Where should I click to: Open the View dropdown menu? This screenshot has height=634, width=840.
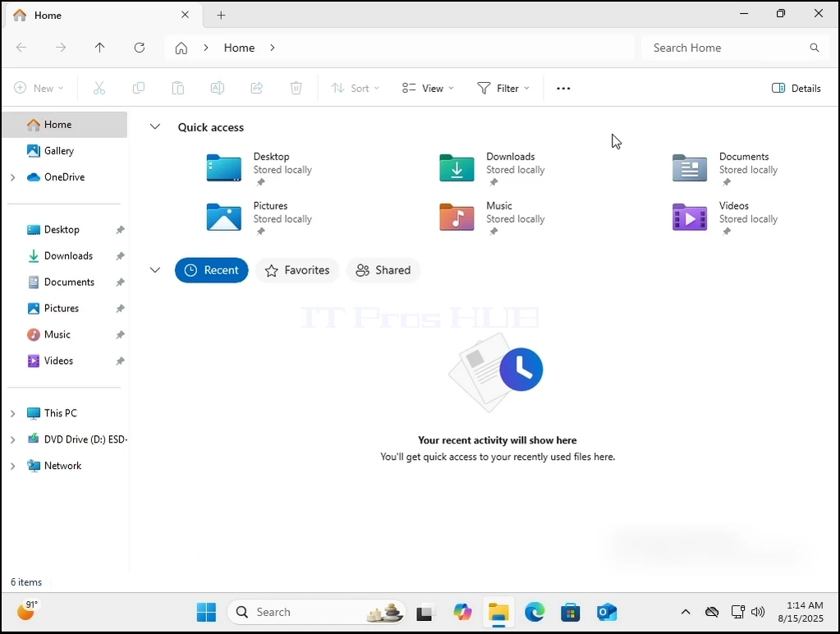(428, 89)
